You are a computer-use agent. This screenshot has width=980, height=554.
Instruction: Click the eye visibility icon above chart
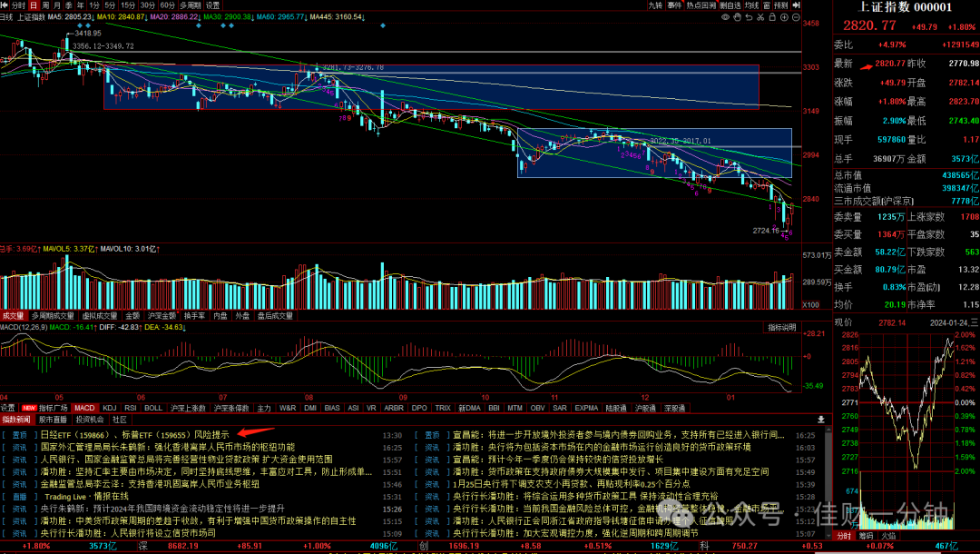[725, 17]
